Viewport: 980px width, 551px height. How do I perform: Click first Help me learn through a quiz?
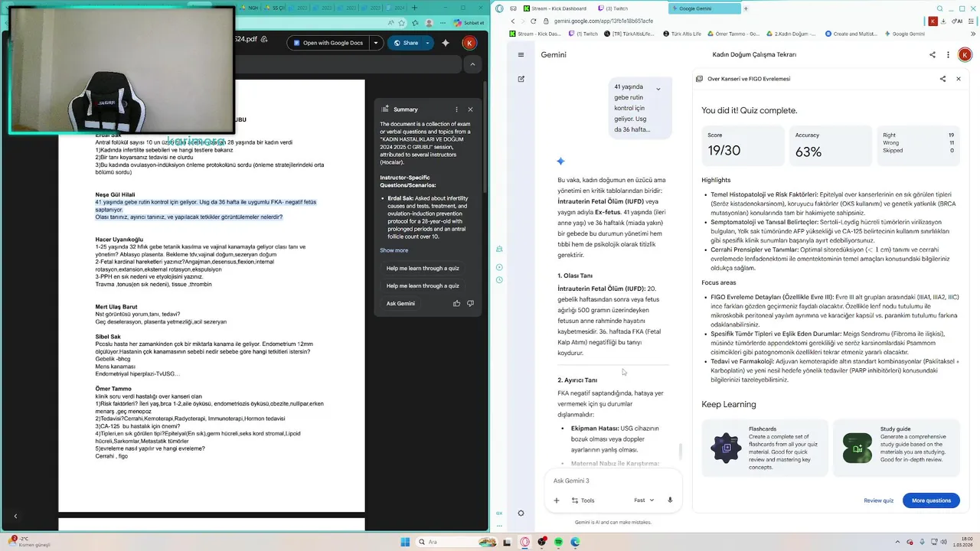pos(423,269)
